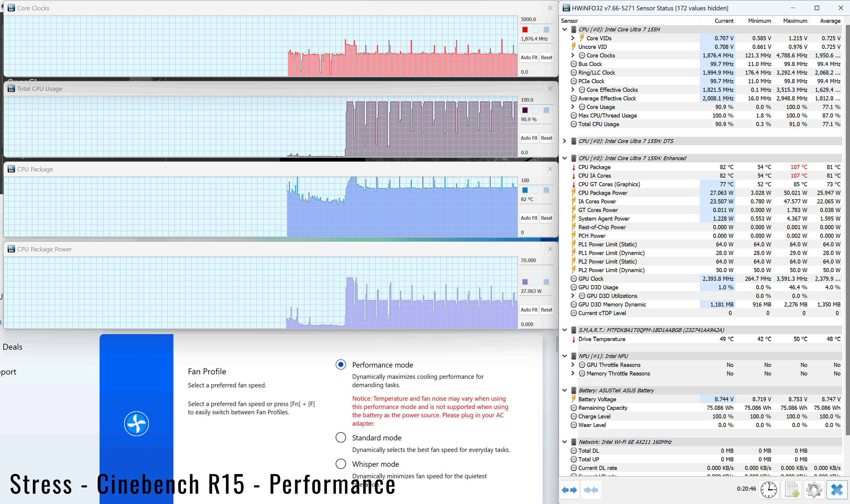Expand the Core Effective Clocks row

(x=573, y=90)
